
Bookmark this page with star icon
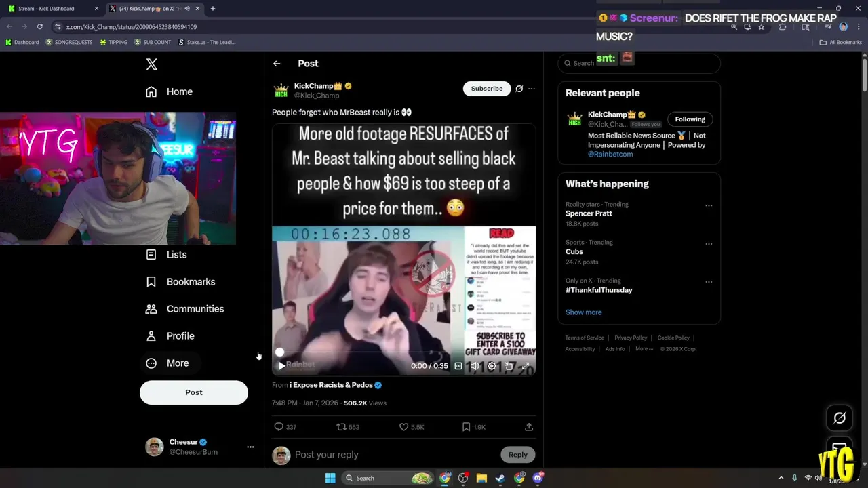(x=761, y=27)
